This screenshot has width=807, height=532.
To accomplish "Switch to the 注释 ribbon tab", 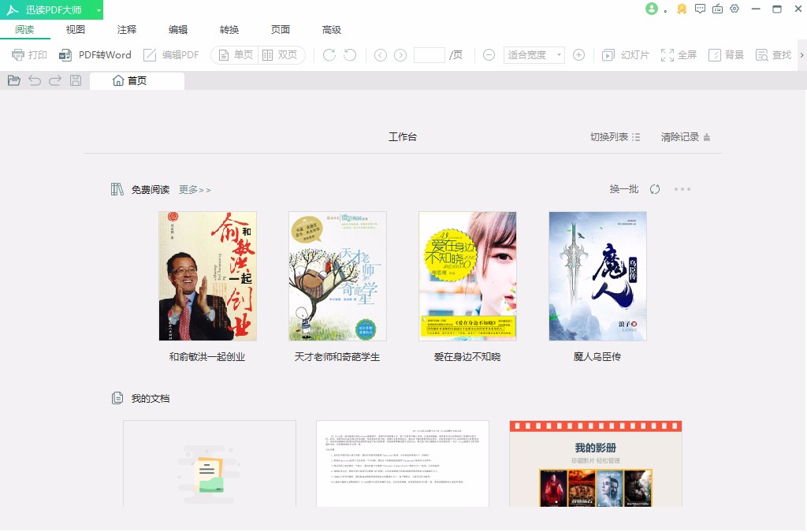I will point(125,29).
